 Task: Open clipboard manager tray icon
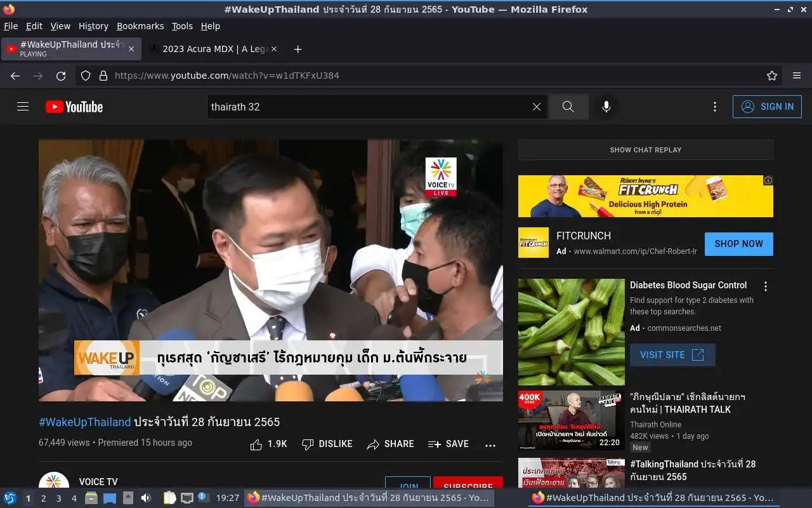tap(169, 498)
